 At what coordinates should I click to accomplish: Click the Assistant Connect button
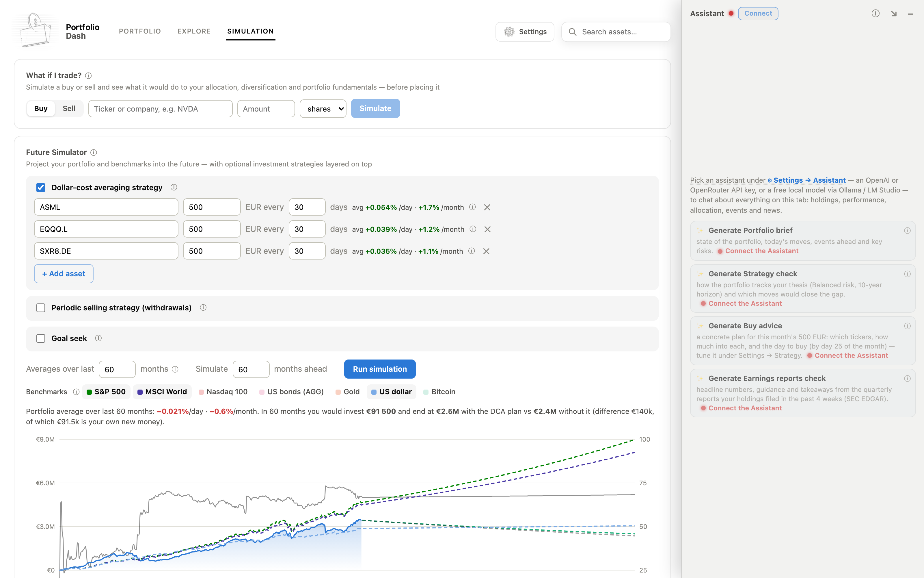[758, 13]
